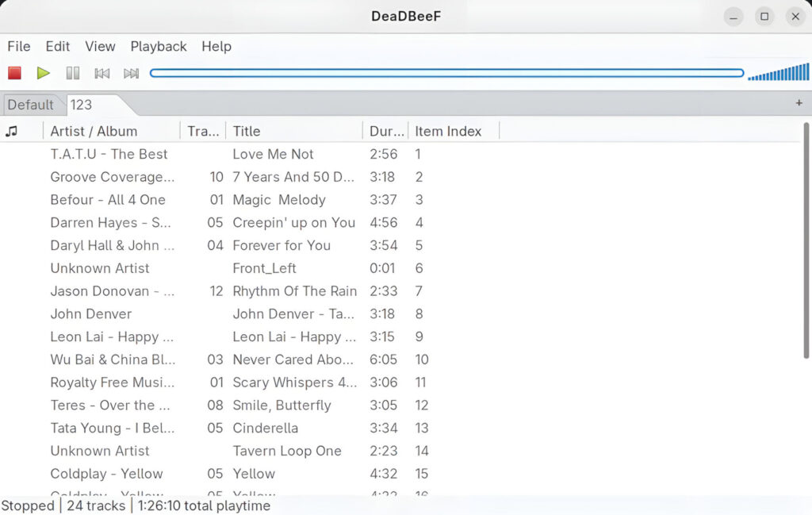Screen dimensions: 812x515
Task: Open the Playback menu
Action: point(159,46)
